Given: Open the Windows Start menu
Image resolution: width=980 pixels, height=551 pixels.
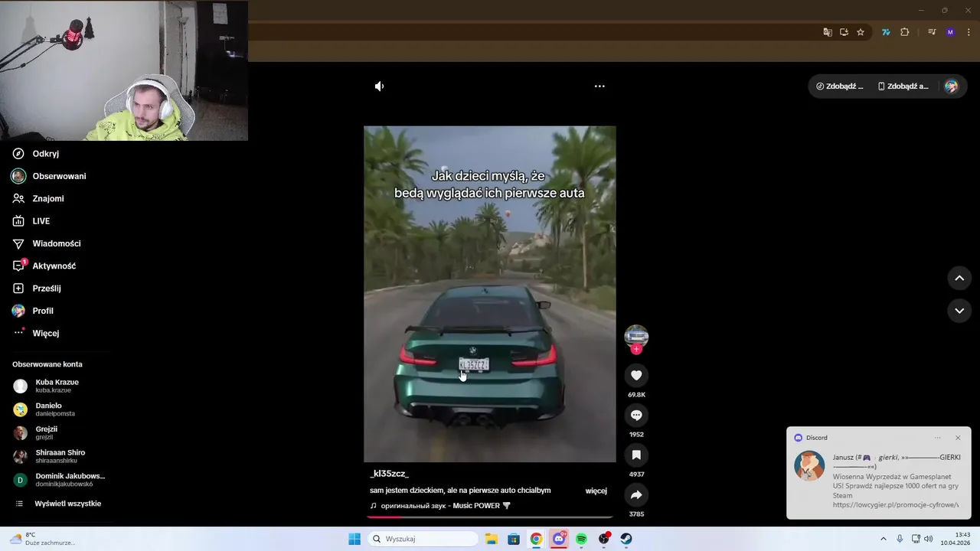Looking at the screenshot, I should tap(354, 539).
